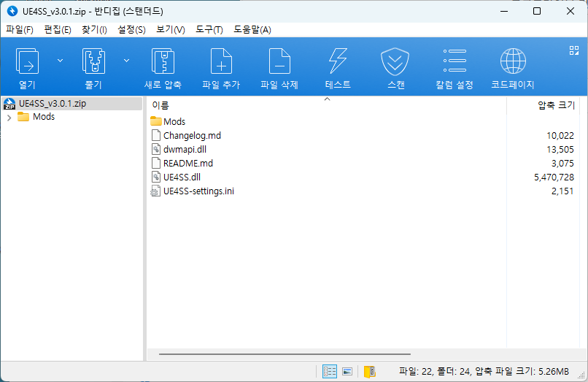
Task: Select the Mods folder in file list
Action: point(168,122)
